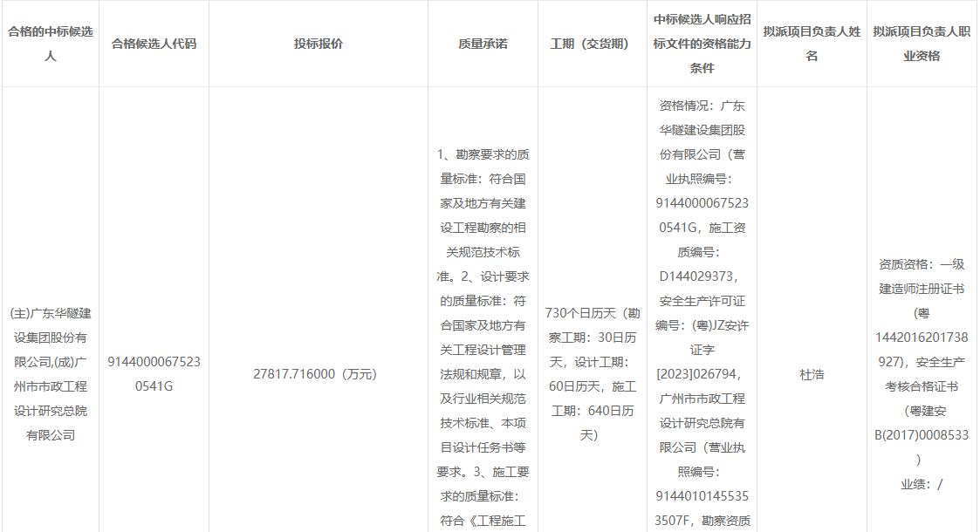Click the 合格候选人代码 column header
The image size is (980, 532).
(x=154, y=44)
